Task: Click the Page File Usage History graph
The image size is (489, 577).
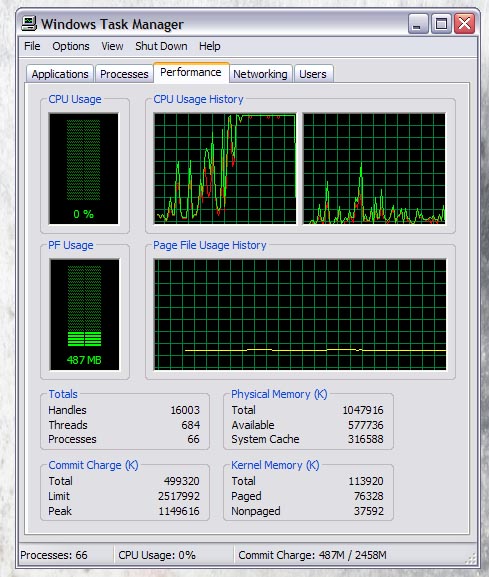Action: click(x=300, y=314)
